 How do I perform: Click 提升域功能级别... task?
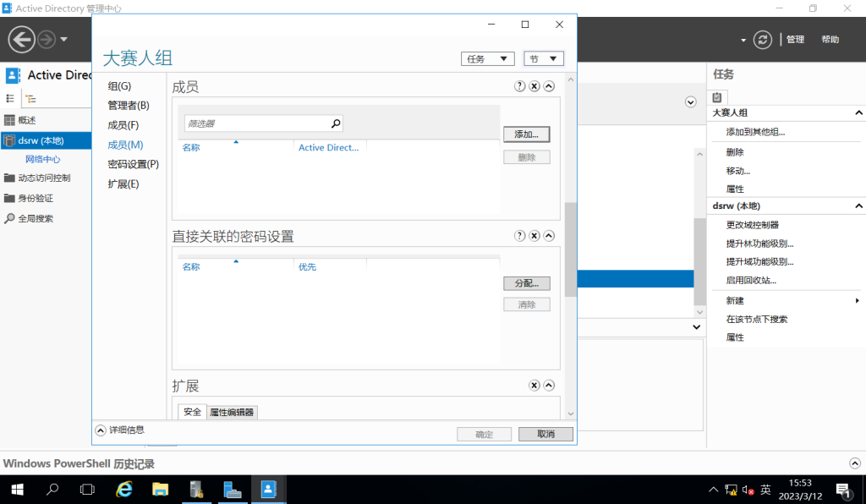pyautogui.click(x=759, y=261)
